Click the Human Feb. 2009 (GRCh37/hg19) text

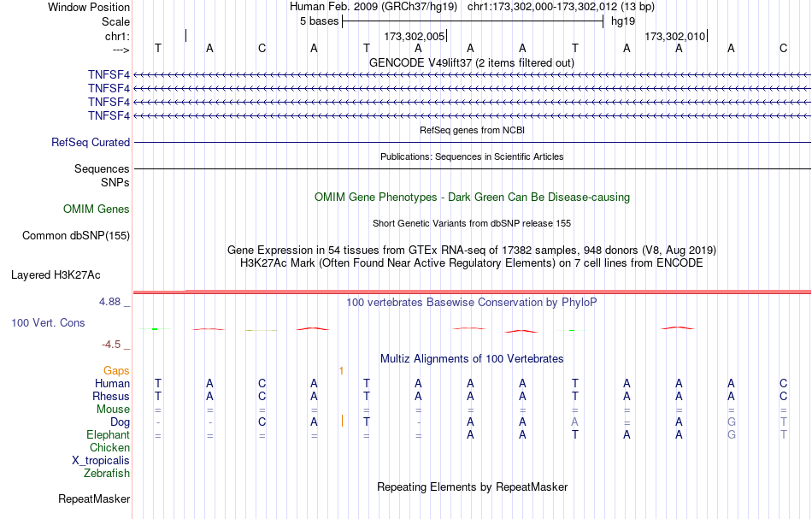tap(374, 7)
